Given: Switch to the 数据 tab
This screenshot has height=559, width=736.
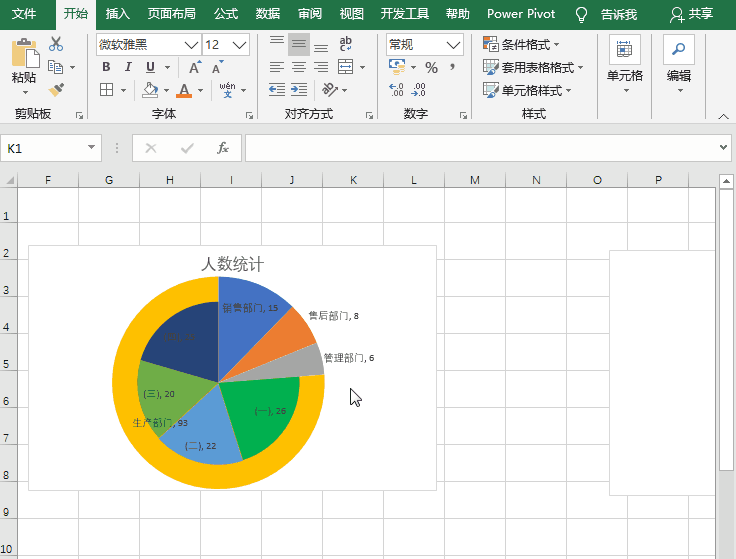Looking at the screenshot, I should coord(268,14).
